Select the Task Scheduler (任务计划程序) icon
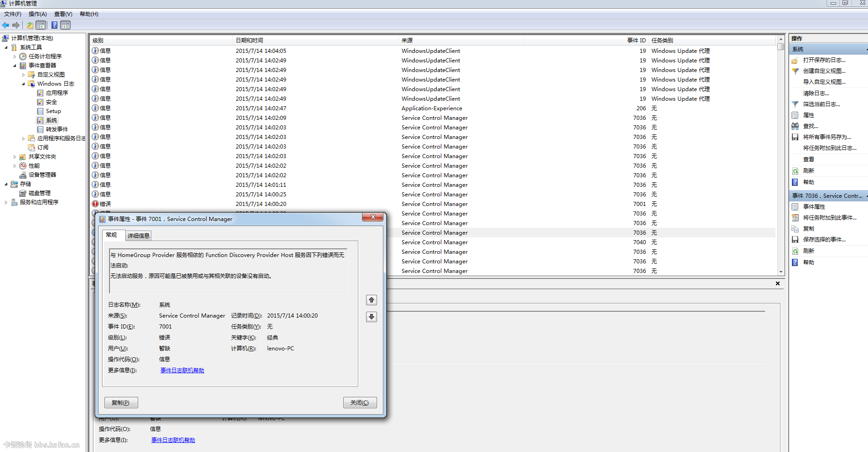The width and height of the screenshot is (868, 452). (x=23, y=56)
